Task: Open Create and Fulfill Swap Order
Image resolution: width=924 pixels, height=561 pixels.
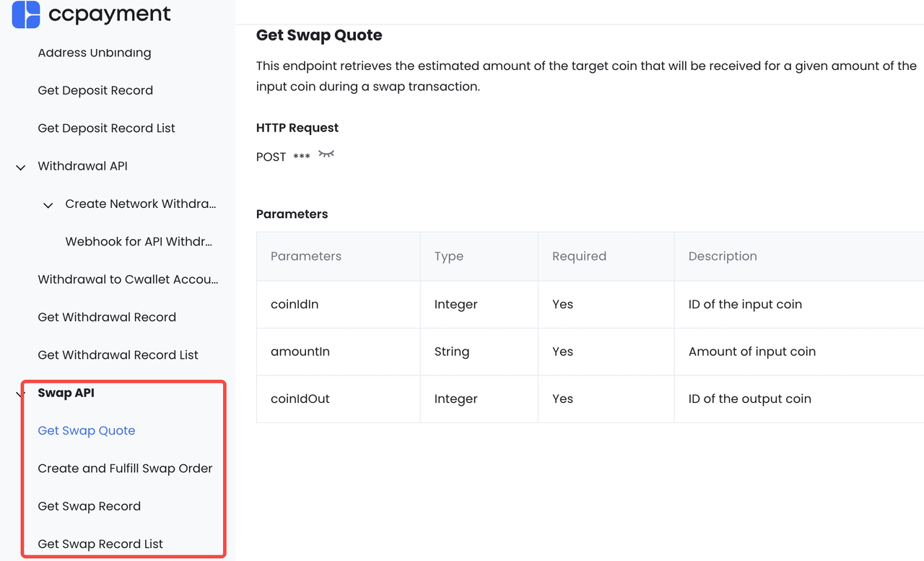Action: pyautogui.click(x=126, y=468)
